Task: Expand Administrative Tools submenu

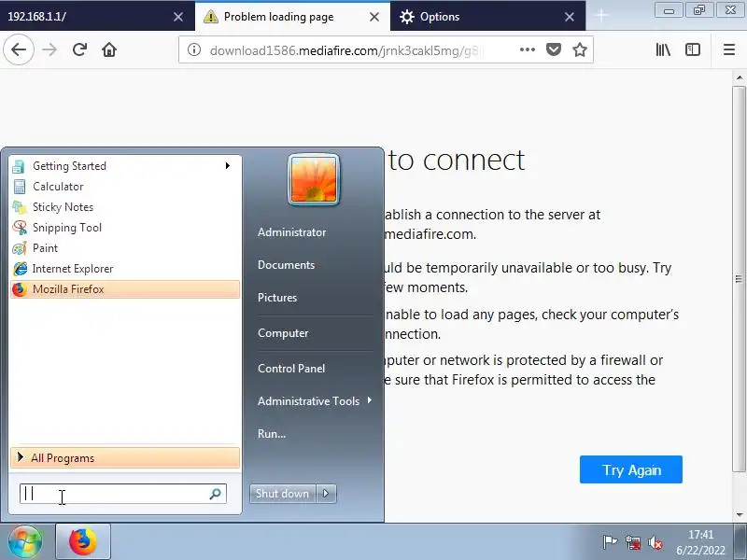Action: coord(315,401)
